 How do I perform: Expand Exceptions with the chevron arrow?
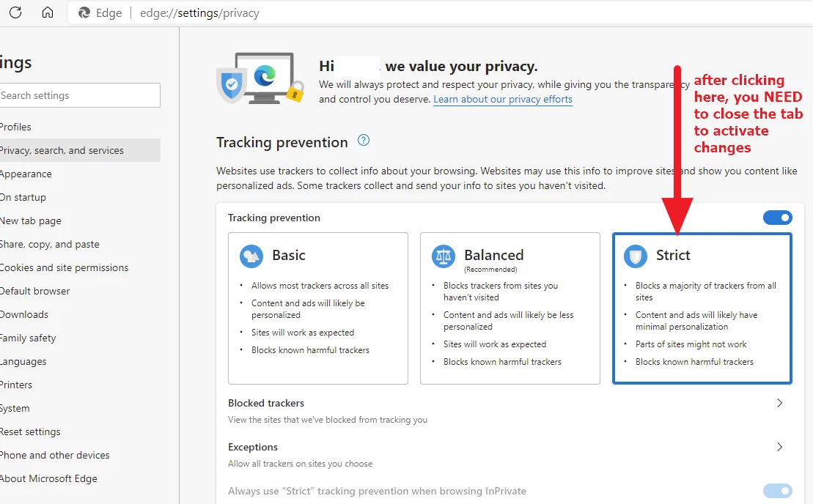click(779, 447)
